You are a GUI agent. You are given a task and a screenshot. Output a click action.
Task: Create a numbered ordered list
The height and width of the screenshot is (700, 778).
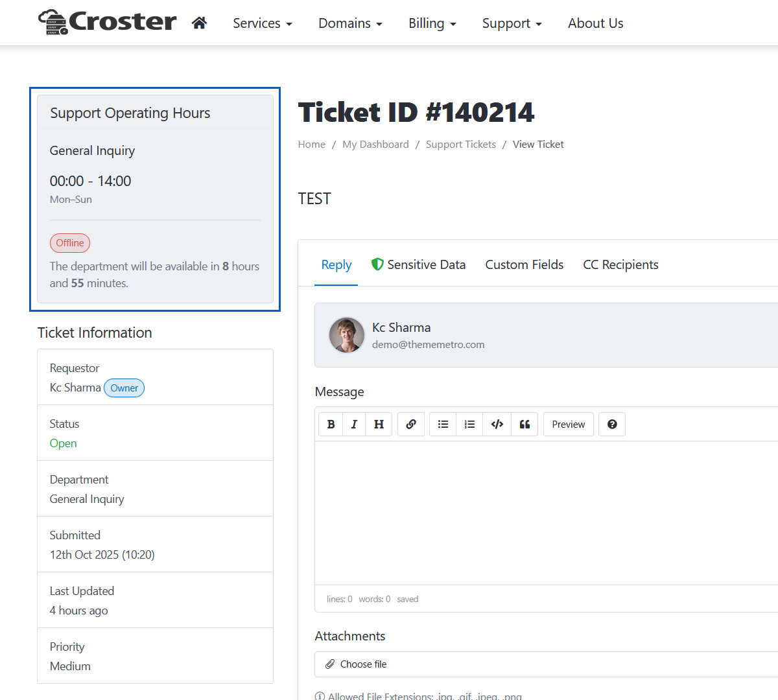pos(470,425)
